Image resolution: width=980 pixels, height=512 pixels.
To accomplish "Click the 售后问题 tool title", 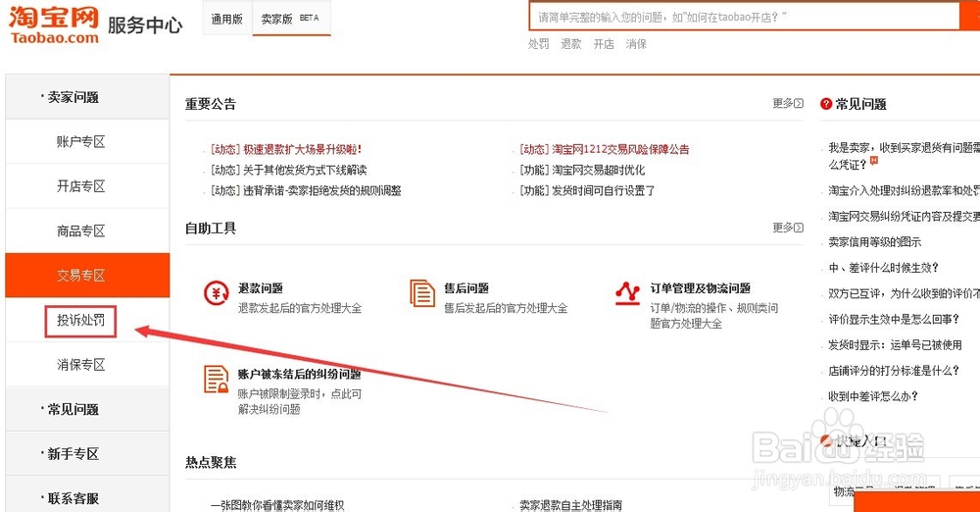I will pos(466,288).
